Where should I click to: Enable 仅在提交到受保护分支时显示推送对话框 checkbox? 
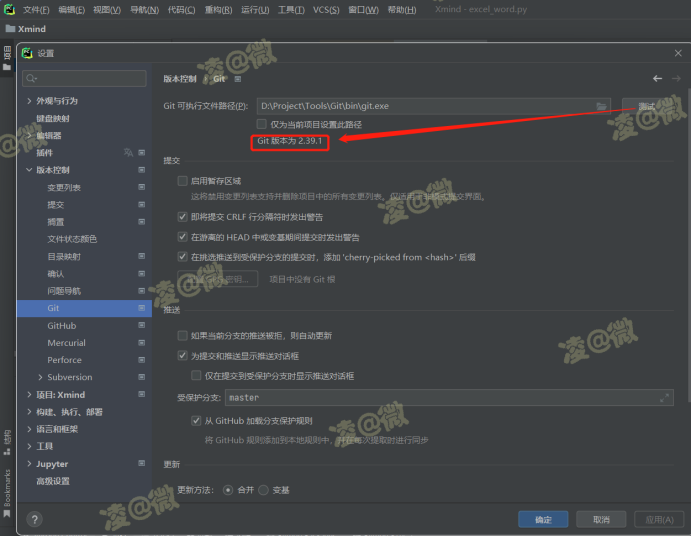pyautogui.click(x=196, y=375)
